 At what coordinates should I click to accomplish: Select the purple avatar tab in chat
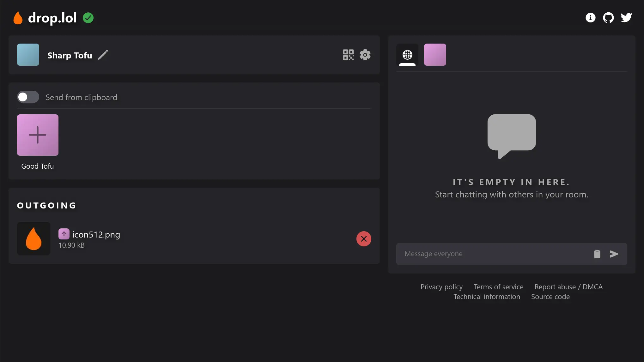coord(435,55)
